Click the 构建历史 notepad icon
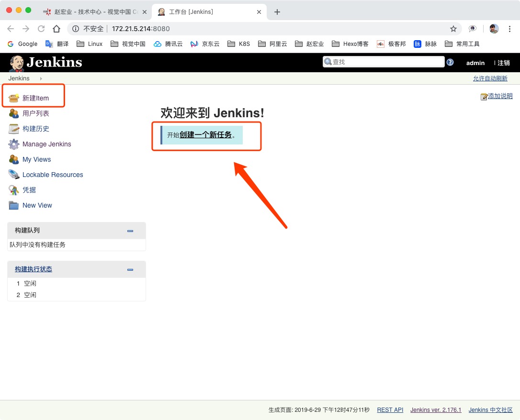The image size is (520, 420). (13, 129)
